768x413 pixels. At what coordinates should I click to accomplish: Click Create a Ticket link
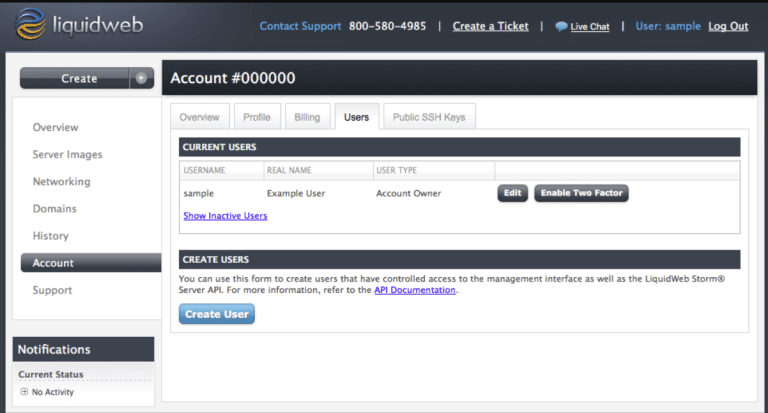point(490,26)
